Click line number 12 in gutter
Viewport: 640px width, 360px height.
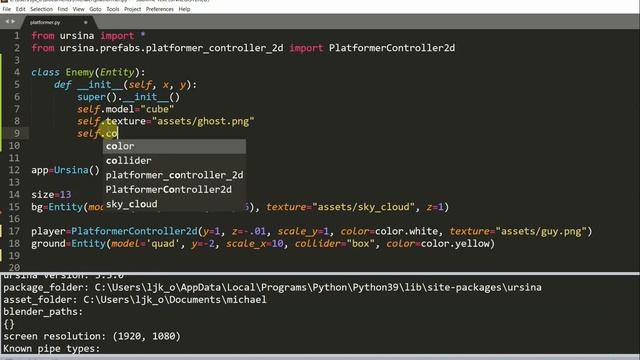pyautogui.click(x=14, y=170)
